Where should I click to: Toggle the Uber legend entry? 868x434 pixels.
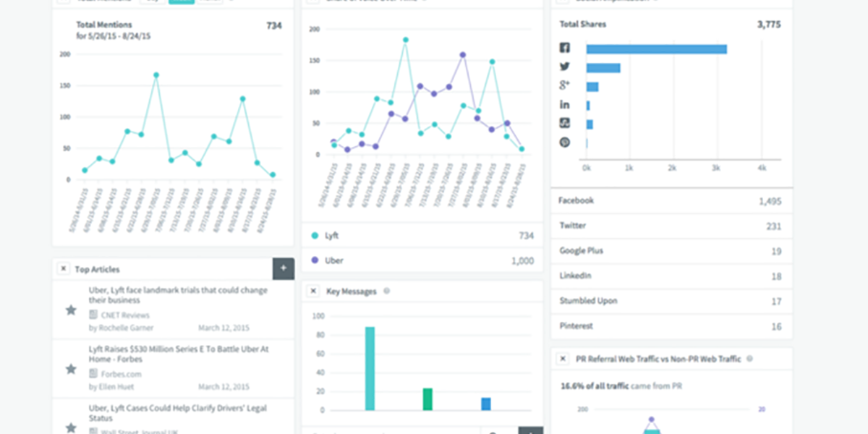(422, 260)
